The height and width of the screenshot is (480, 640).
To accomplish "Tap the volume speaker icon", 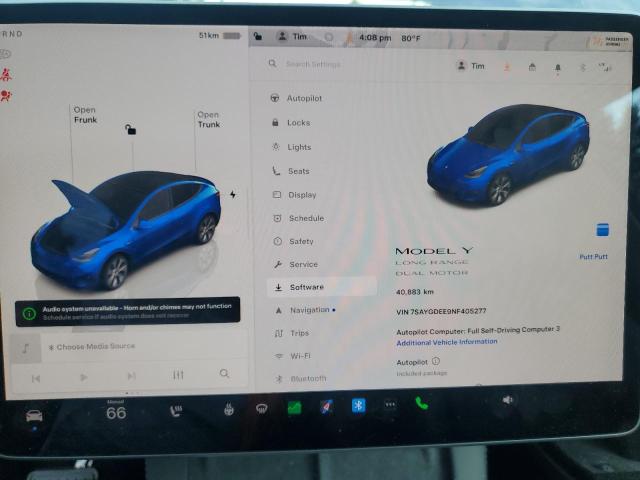I will (x=507, y=400).
